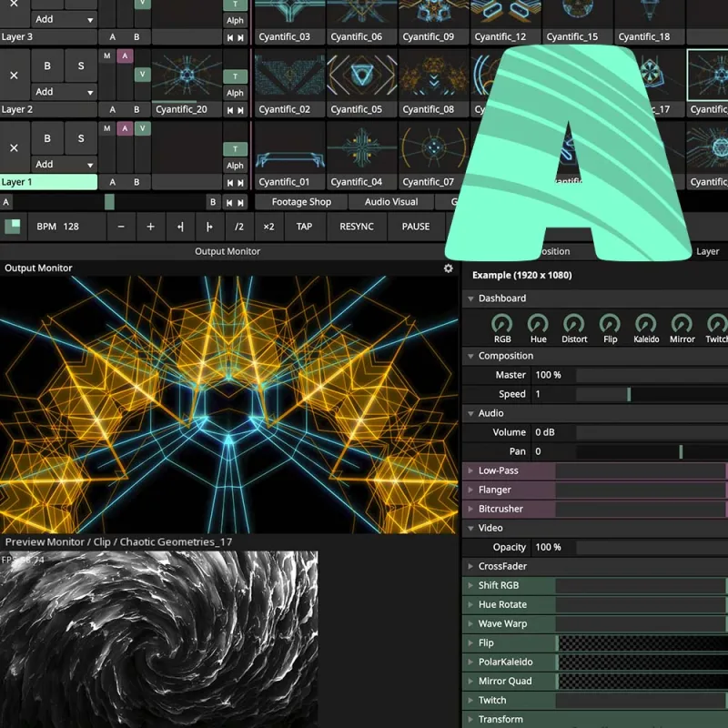This screenshot has width=728, height=728.
Task: Click the RGB dashboard knob
Action: click(502, 324)
